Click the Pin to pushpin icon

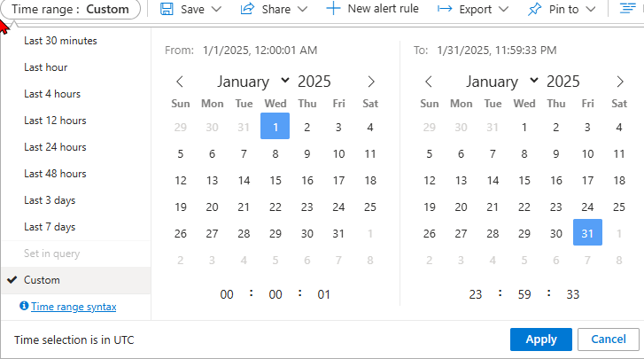click(x=534, y=9)
